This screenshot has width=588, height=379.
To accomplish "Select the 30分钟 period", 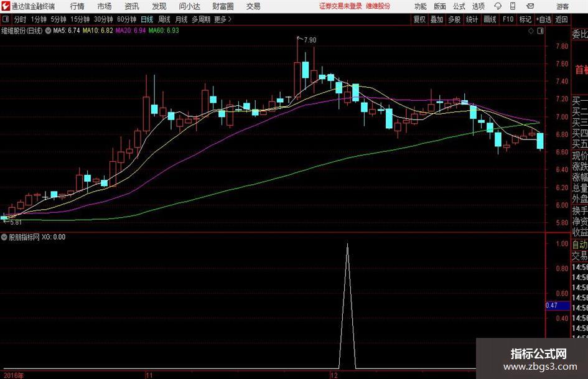I will coord(103,19).
